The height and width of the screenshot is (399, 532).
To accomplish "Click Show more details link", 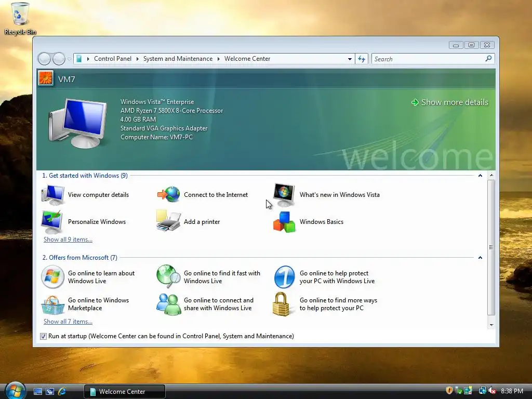I will pos(450,102).
